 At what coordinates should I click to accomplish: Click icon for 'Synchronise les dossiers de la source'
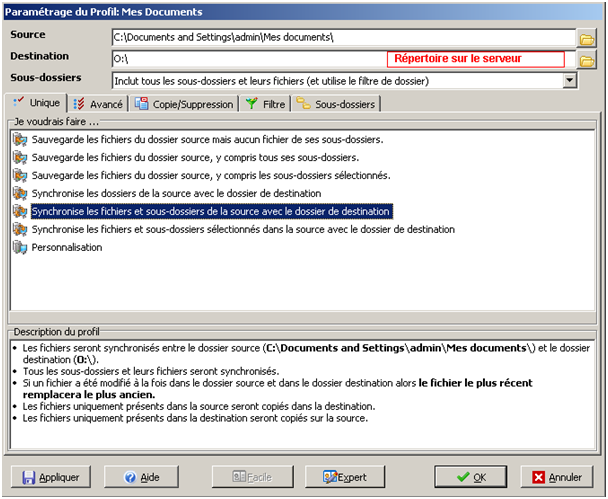pyautogui.click(x=20, y=193)
